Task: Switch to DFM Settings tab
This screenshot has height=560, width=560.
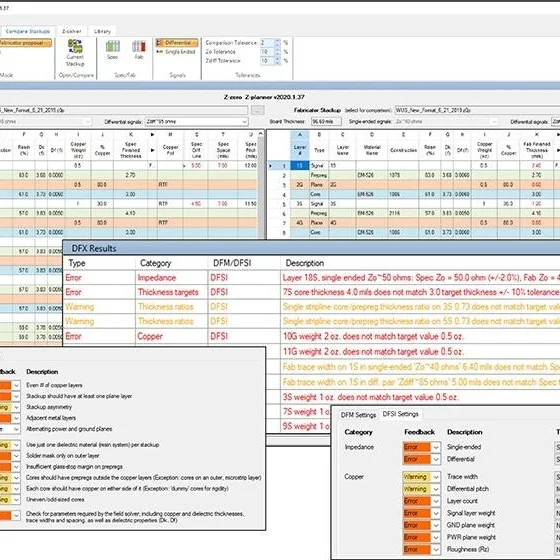Action: click(x=358, y=415)
